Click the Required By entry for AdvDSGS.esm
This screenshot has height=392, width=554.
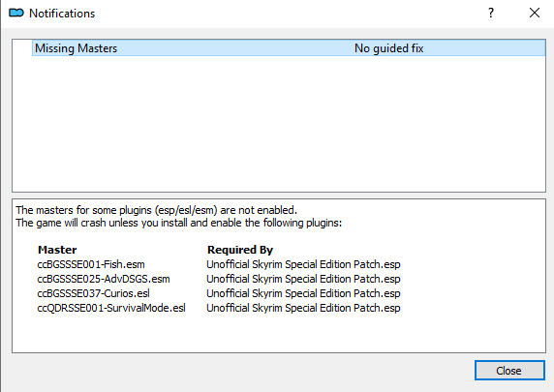click(303, 279)
